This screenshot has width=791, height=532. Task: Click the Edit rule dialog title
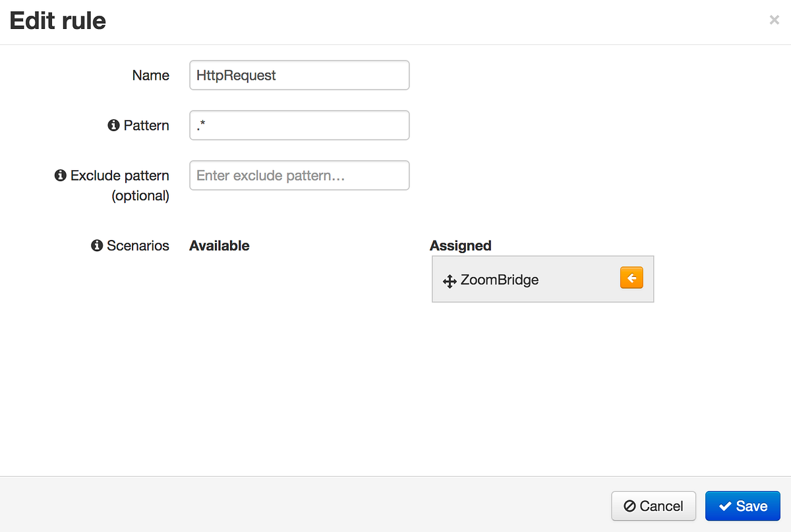[58, 21]
